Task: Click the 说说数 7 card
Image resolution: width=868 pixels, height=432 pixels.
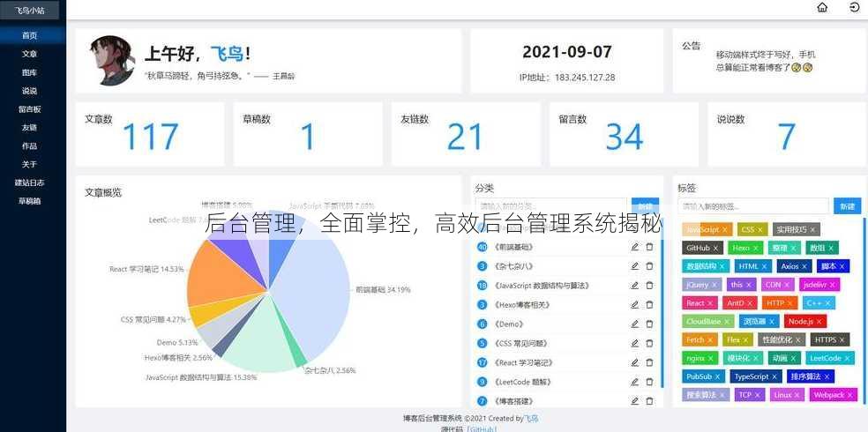Action: pos(786,134)
